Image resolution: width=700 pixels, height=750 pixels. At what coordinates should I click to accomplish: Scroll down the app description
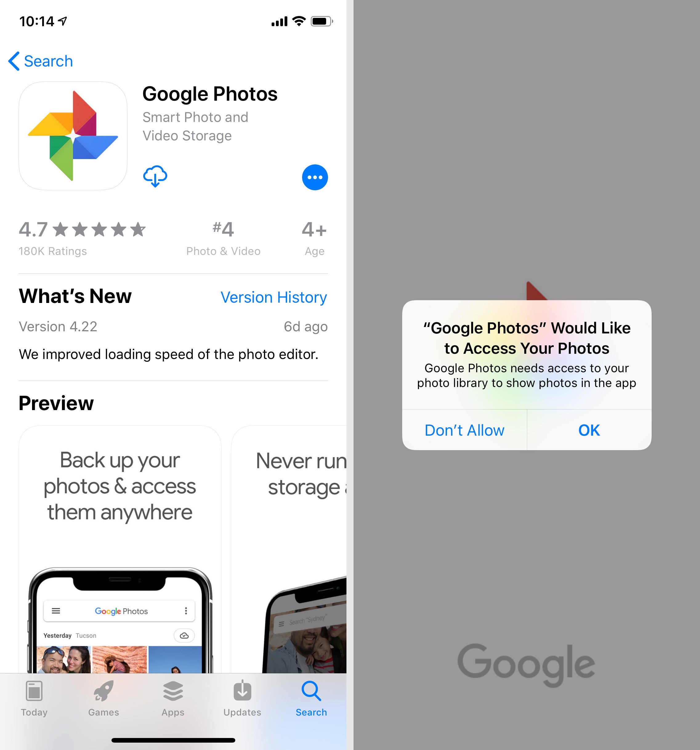pyautogui.click(x=174, y=526)
